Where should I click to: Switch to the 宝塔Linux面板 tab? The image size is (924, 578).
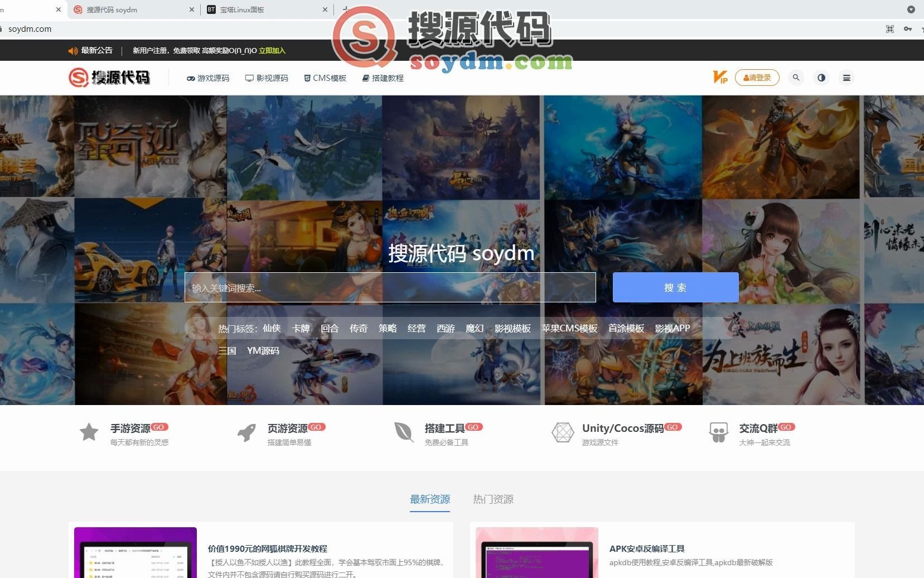[267, 9]
